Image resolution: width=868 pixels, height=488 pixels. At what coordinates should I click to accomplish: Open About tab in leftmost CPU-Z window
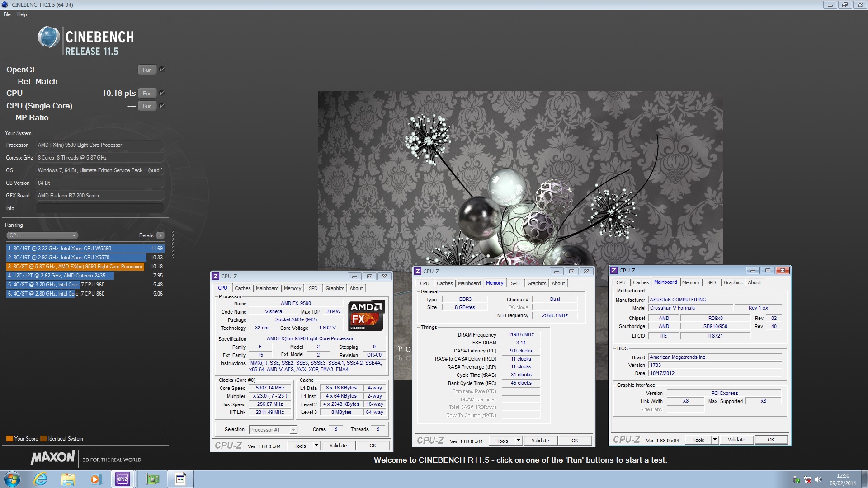click(356, 288)
